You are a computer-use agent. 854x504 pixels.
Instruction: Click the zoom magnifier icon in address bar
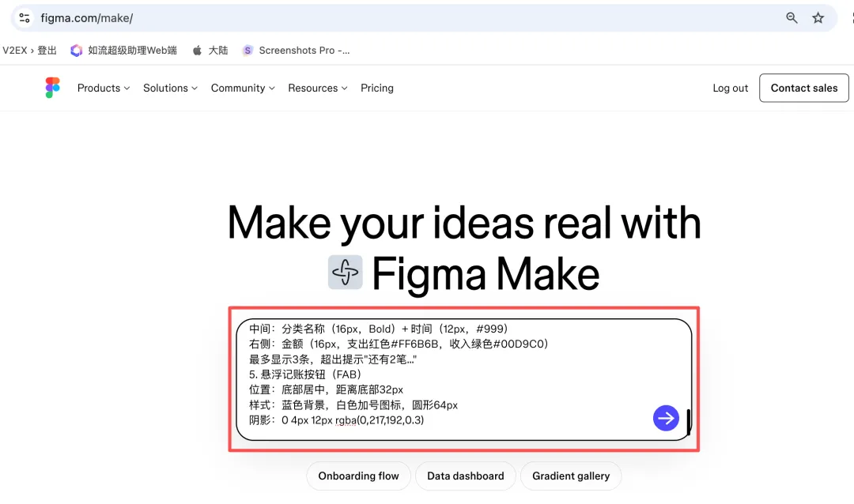(792, 18)
